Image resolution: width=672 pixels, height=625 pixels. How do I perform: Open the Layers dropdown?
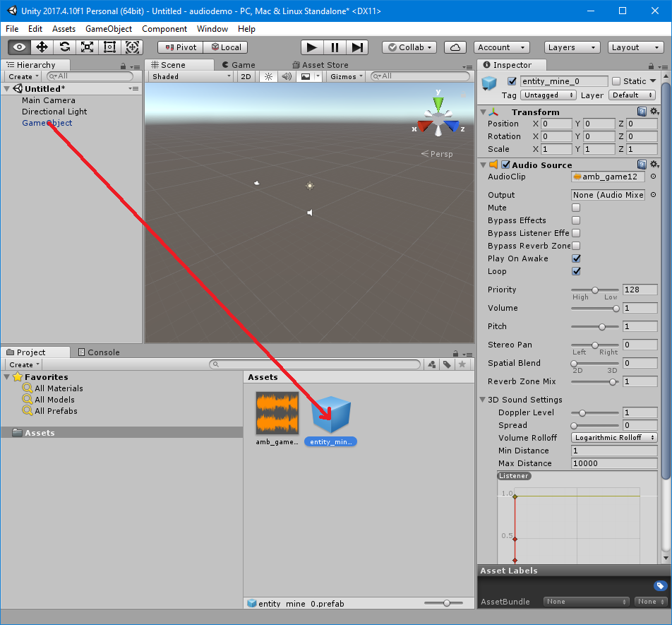point(572,47)
